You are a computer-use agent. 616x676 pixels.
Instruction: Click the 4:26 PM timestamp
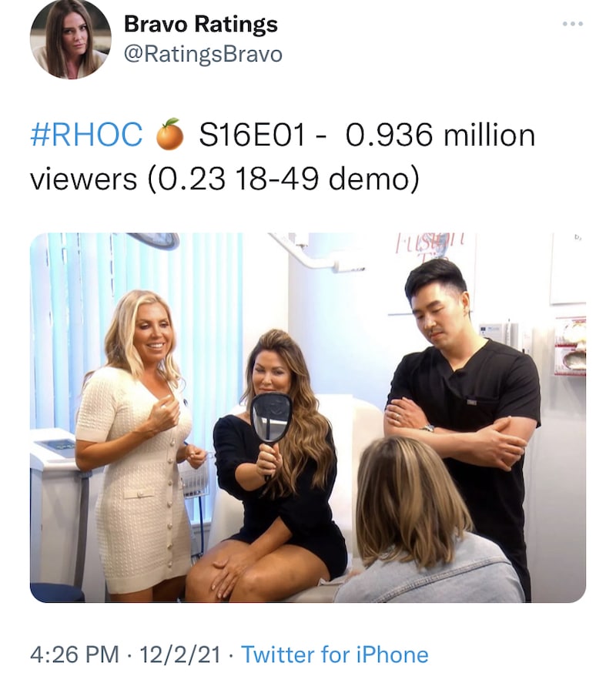pos(75,654)
